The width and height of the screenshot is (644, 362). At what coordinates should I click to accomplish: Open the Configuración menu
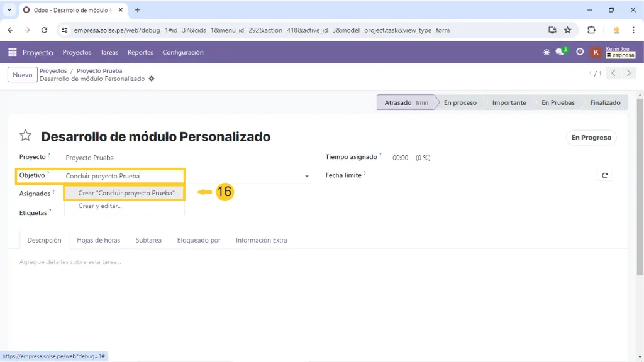click(182, 52)
